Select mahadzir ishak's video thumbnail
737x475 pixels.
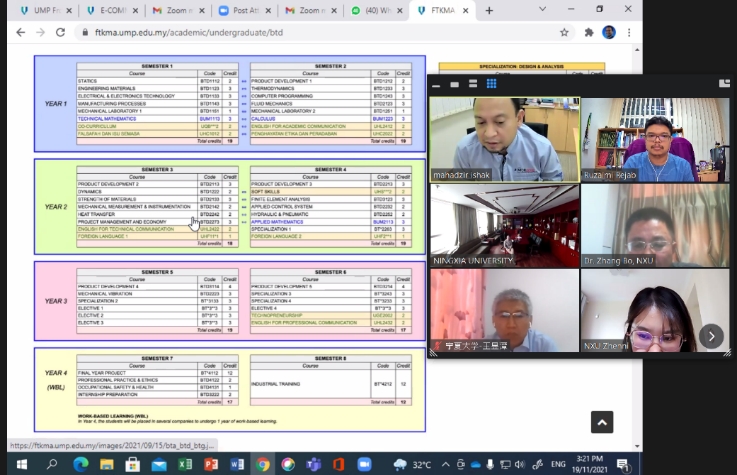click(504, 139)
